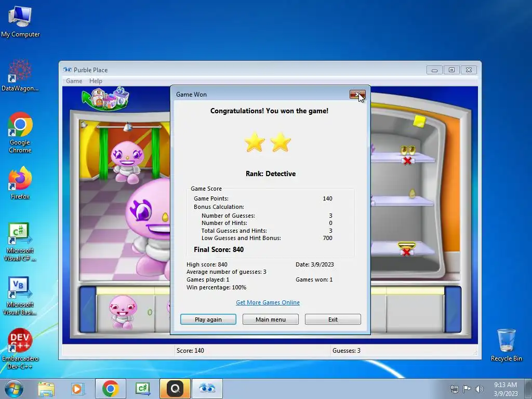This screenshot has height=399, width=532.
Task: Open the Get More Games Online link
Action: point(268,302)
